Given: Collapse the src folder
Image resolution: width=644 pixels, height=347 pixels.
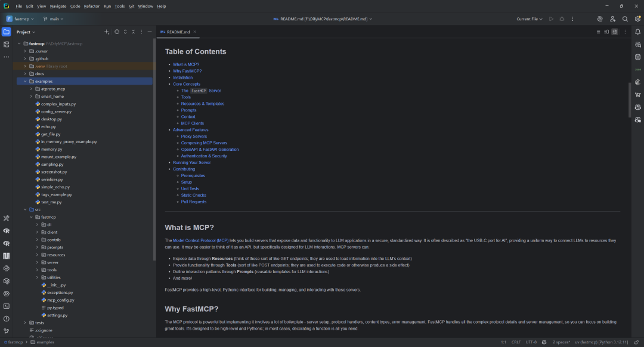Looking at the screenshot, I should click(25, 209).
